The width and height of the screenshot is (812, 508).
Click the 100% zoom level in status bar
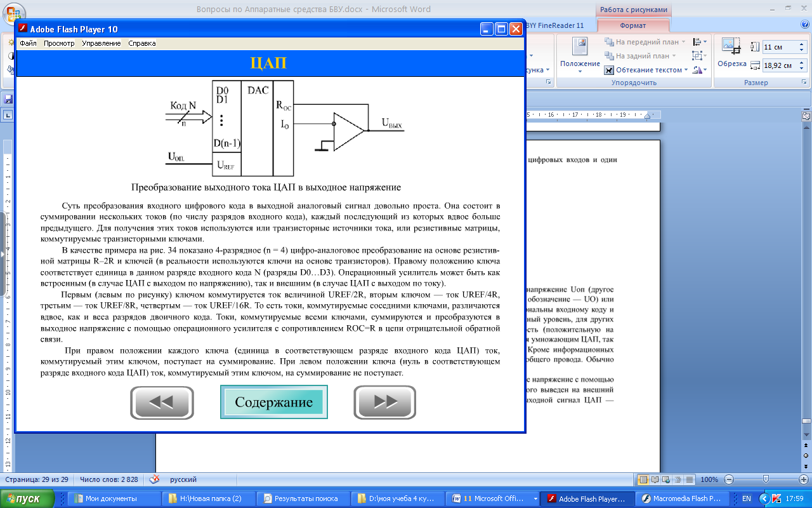[709, 479]
